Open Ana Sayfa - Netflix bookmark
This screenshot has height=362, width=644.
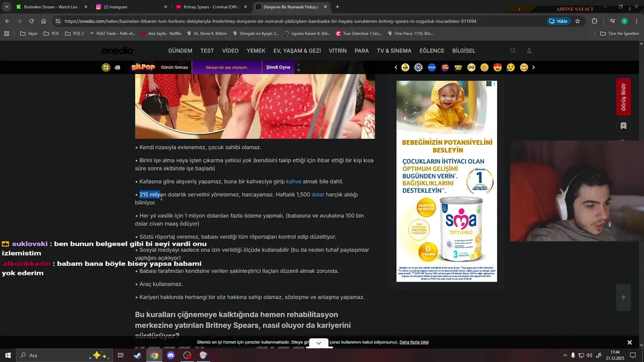[x=161, y=34]
